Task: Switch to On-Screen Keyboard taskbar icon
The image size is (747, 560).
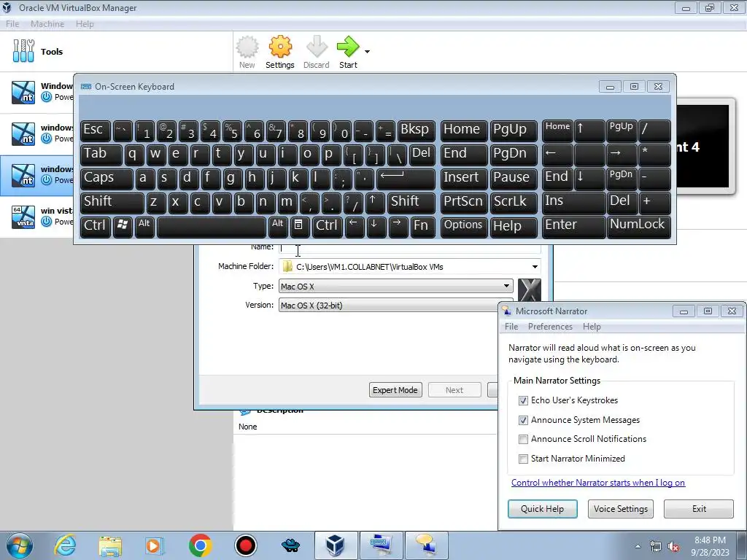Action: (381, 545)
